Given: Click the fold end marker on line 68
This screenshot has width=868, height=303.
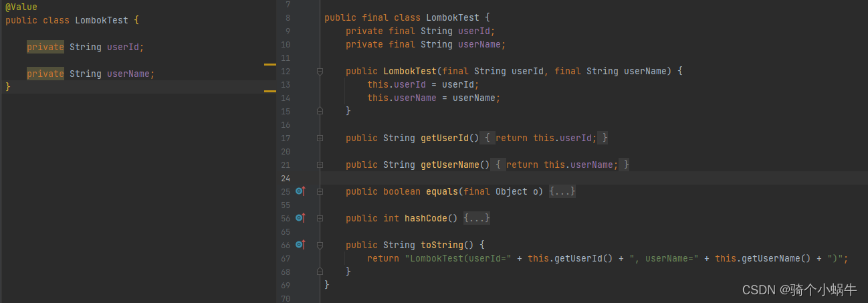Looking at the screenshot, I should (320, 272).
